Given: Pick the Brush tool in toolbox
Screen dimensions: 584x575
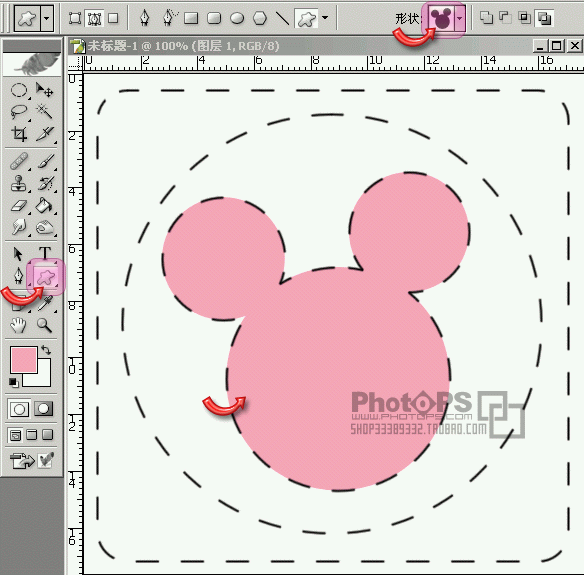Looking at the screenshot, I should click(x=45, y=161).
